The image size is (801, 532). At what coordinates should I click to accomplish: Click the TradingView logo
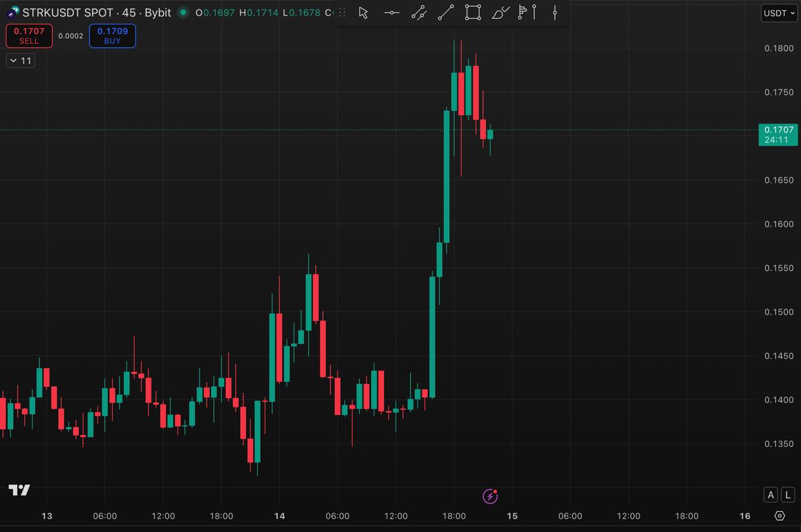coord(19,490)
